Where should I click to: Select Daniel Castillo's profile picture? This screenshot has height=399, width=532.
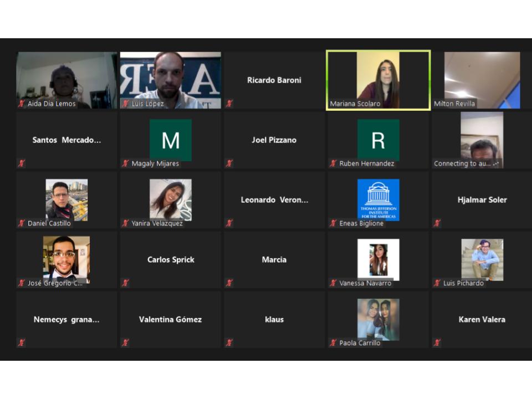(66, 199)
